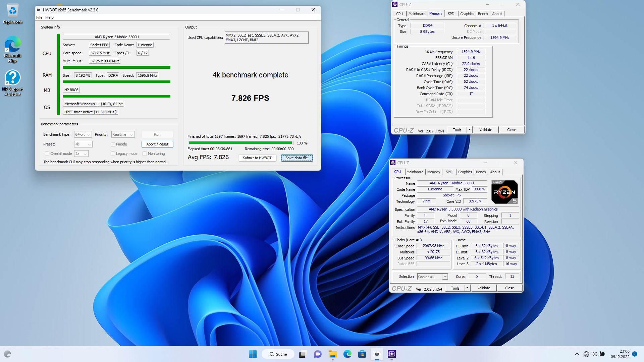The image size is (644, 362).
Task: Launch Microsoft Edge from the taskbar
Action: point(347,354)
